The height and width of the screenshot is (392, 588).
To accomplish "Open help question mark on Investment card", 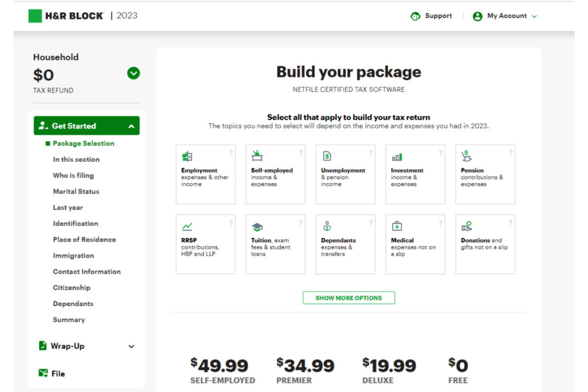I will click(x=441, y=153).
